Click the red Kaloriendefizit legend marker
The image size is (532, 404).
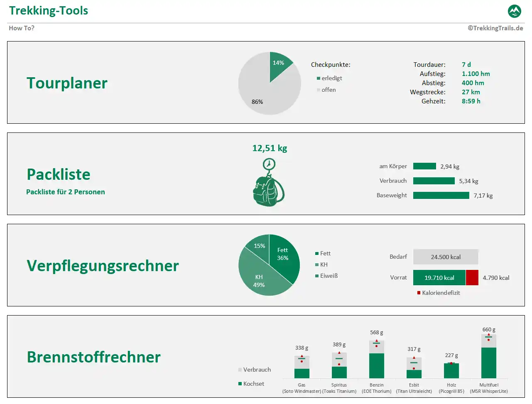pos(418,293)
